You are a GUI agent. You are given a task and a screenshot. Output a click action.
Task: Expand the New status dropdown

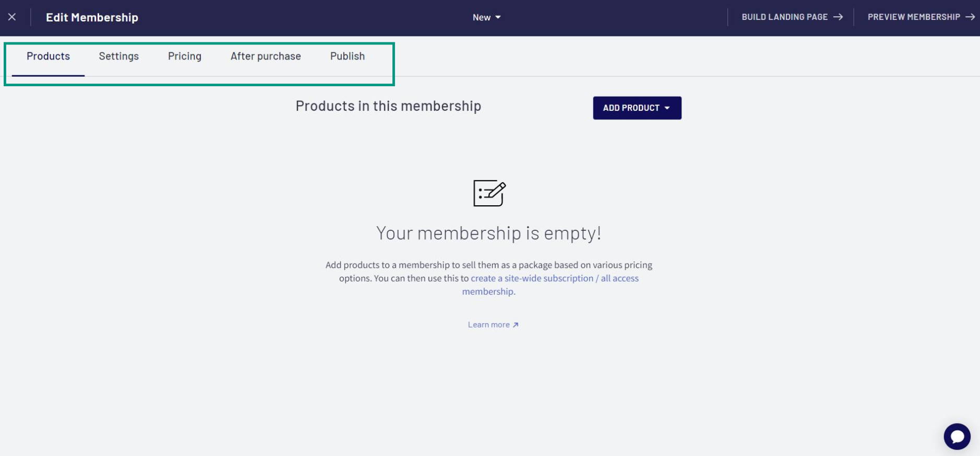[x=487, y=17]
